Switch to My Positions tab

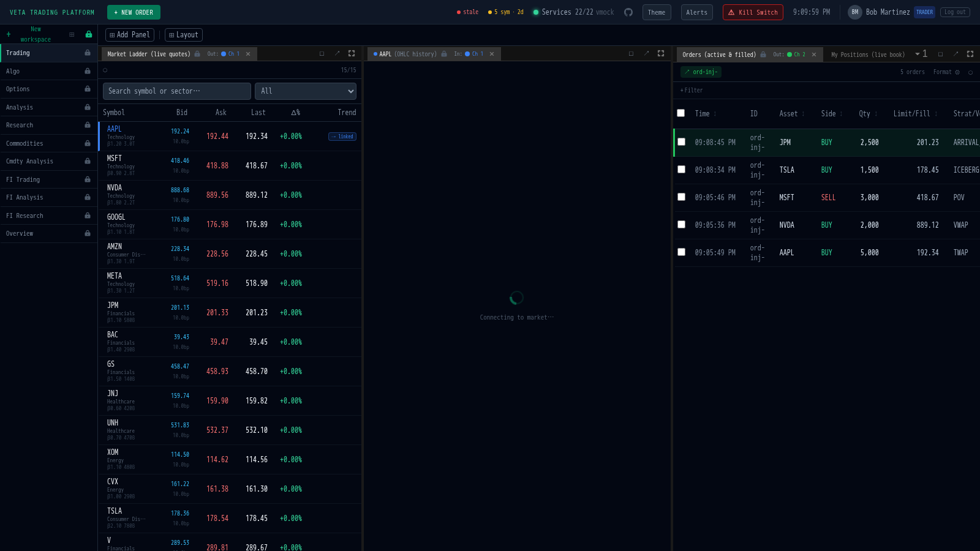[x=867, y=54]
